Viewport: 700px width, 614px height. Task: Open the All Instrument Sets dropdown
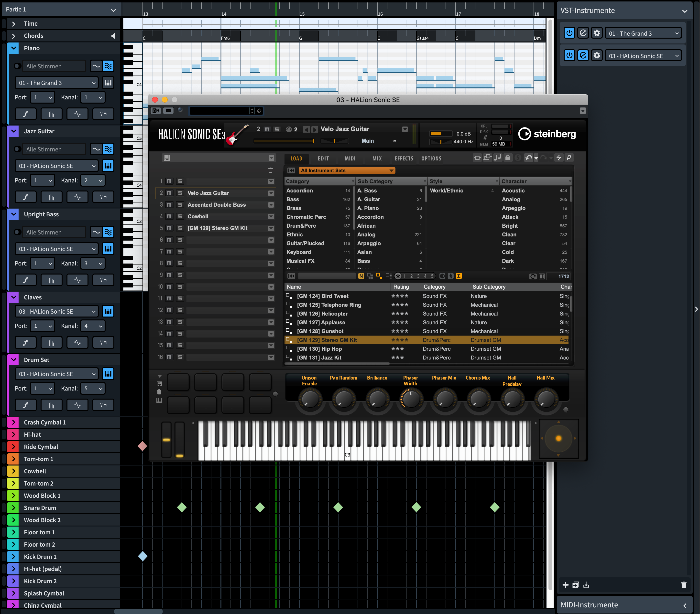tap(347, 170)
